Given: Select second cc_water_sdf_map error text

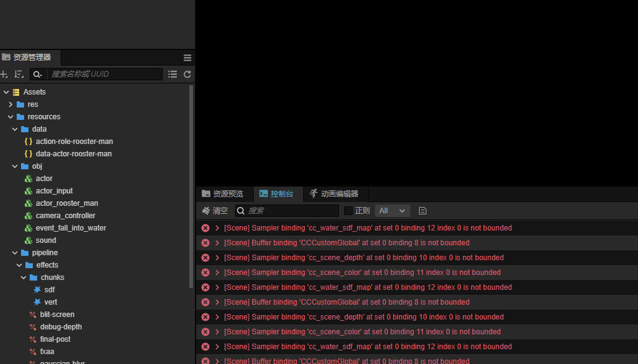Looking at the screenshot, I should (x=368, y=287).
